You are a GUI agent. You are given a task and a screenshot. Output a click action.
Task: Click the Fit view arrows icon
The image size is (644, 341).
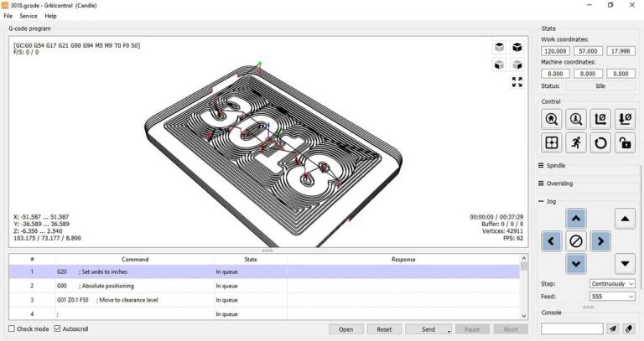click(517, 82)
